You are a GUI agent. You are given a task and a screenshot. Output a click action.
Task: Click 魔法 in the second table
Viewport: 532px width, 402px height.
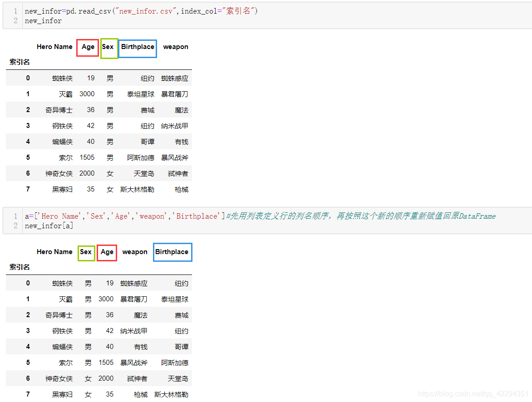[x=141, y=315]
